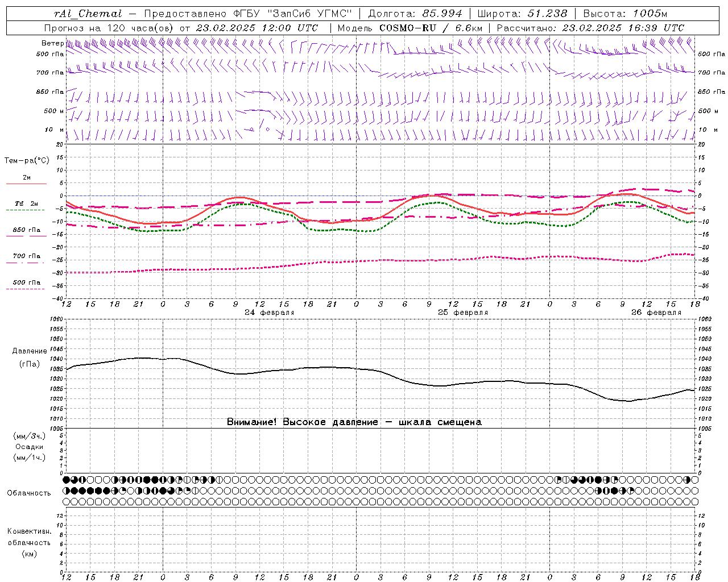Select the provider text ФГБУ "ЗапСиб УГМС"
728x582 pixels.
click(292, 14)
